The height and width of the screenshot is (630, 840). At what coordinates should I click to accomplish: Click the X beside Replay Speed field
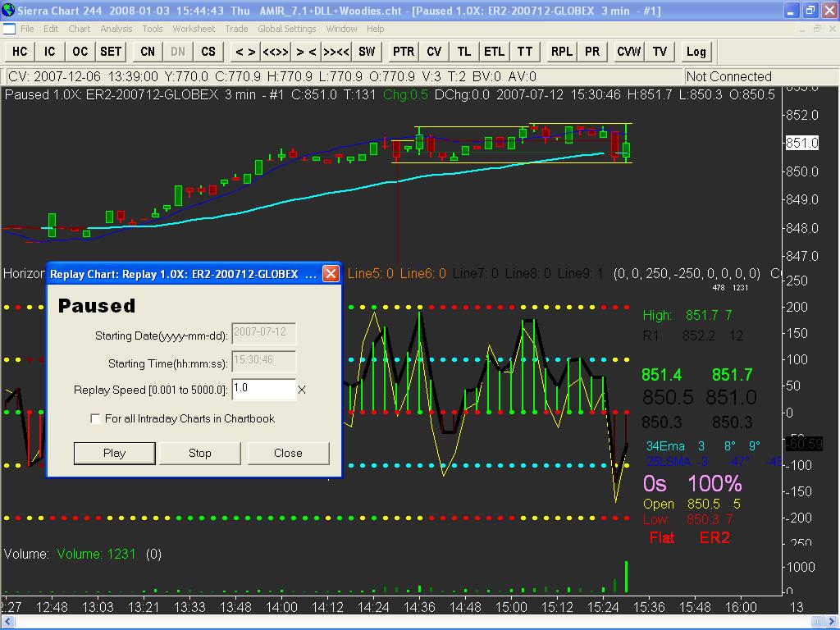tap(302, 390)
